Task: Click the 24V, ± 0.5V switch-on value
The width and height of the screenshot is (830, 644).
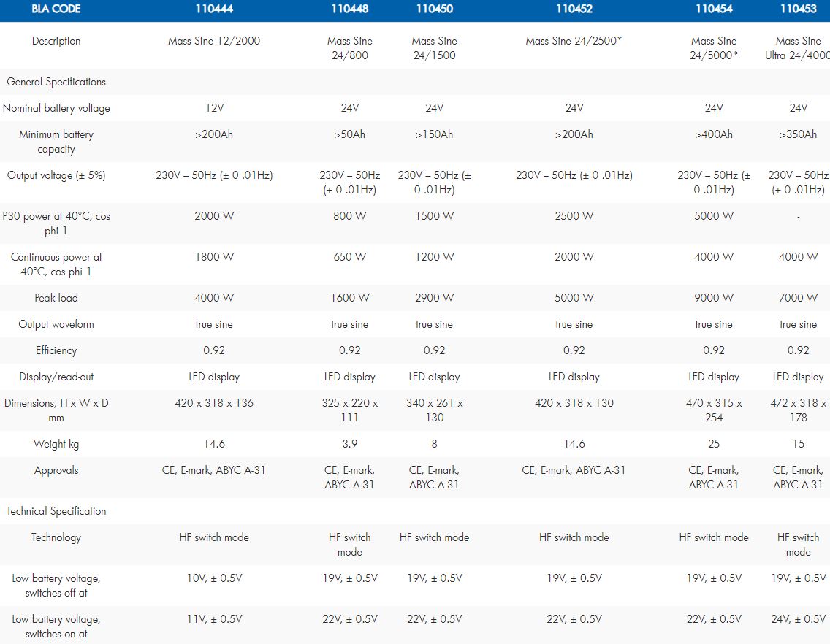Action: coord(798,619)
